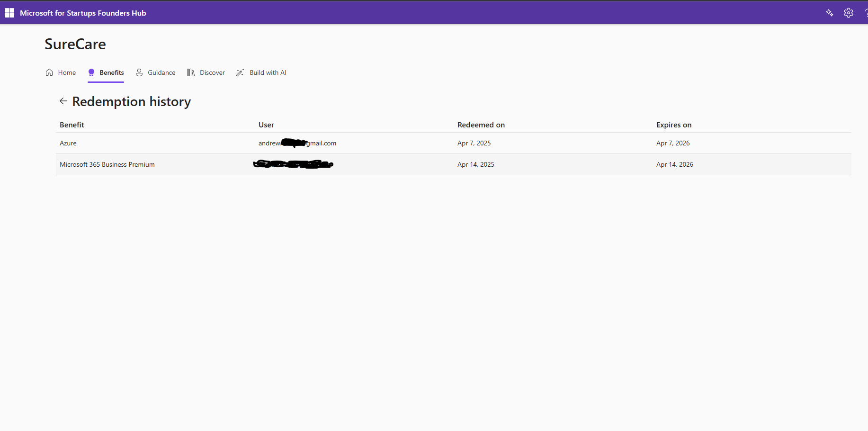Click the Home house icon

[x=49, y=72]
